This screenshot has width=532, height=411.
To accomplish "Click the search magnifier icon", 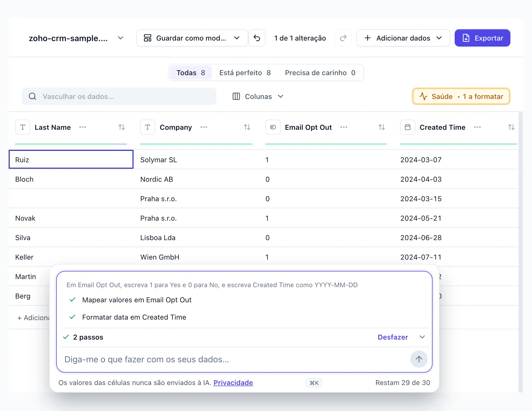I will [32, 96].
